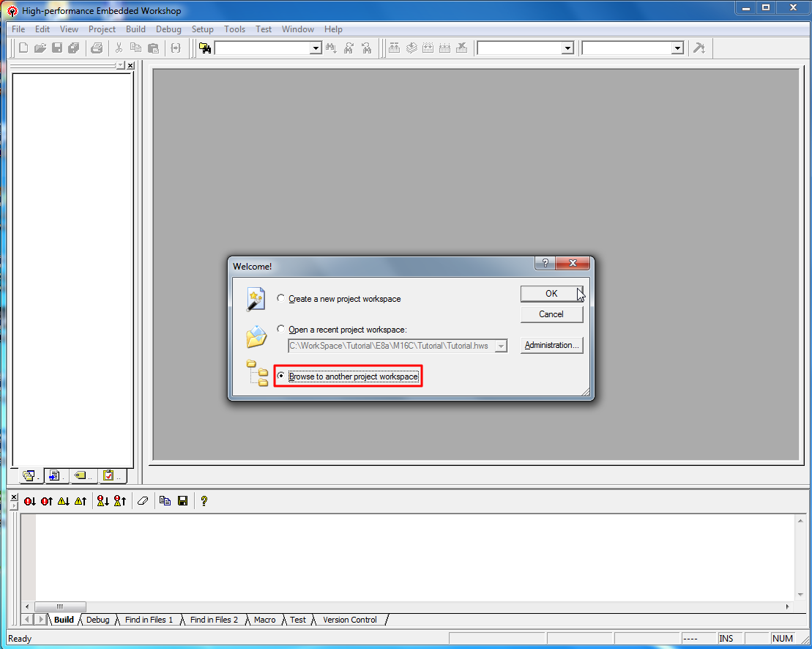Open the Debug menu
The width and height of the screenshot is (812, 649).
click(x=169, y=29)
